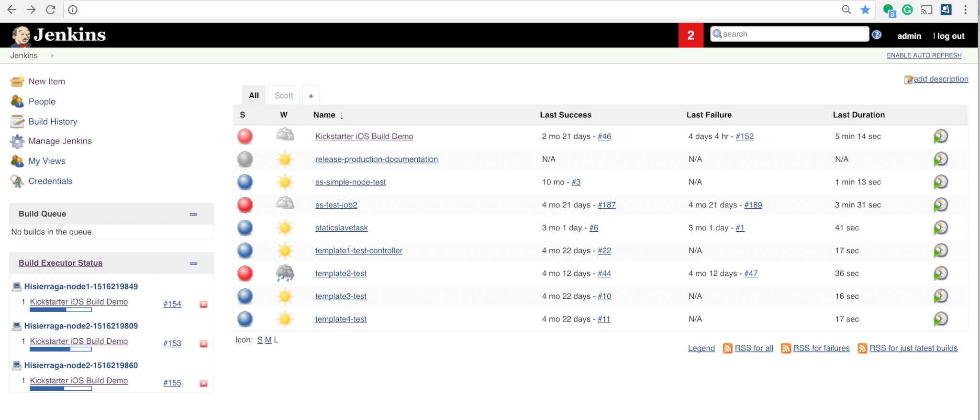Schedule a build for ss-test-job2
The image size is (980, 420).
[940, 205]
